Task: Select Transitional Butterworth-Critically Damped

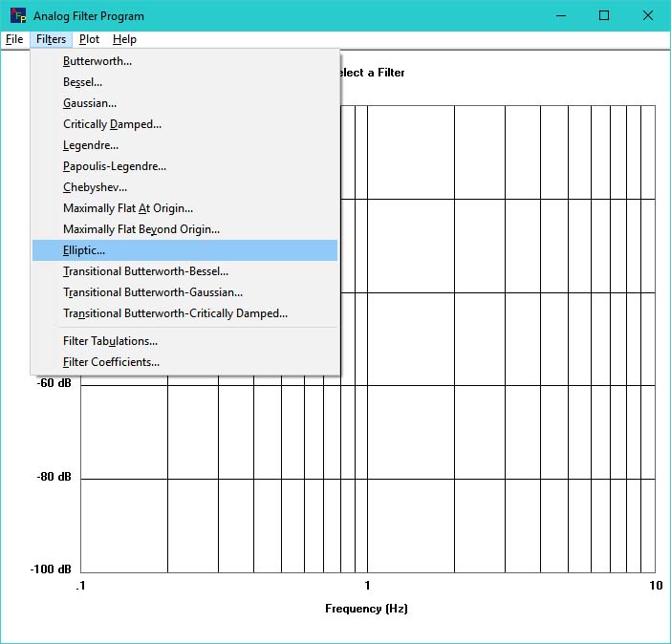Action: 175,313
